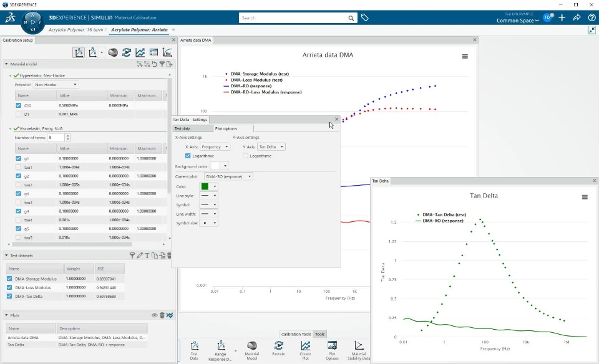Click the duplicate icon in Test datasets header

pyautogui.click(x=154, y=256)
